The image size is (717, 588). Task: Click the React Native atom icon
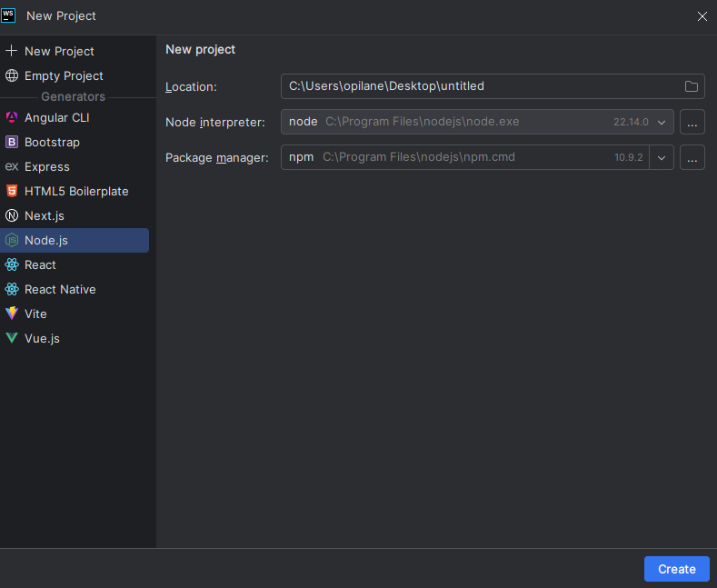coord(12,289)
